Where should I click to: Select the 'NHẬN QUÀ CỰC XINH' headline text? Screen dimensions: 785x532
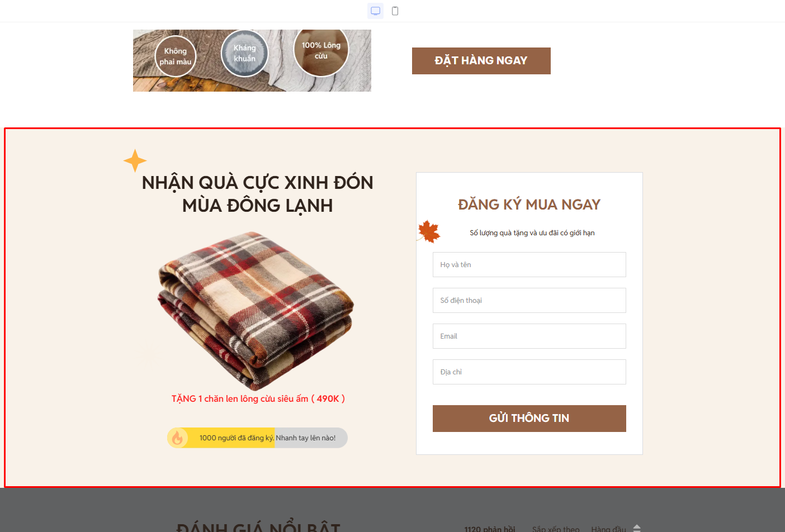tap(258, 194)
